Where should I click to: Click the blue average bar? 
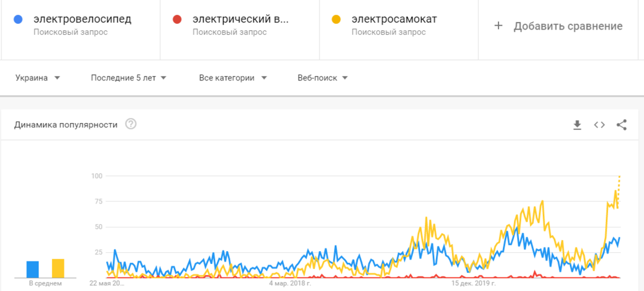(32, 268)
